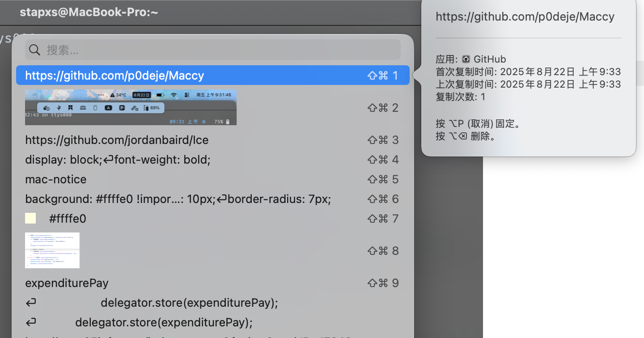Image resolution: width=644 pixels, height=338 pixels.
Task: Select the 'display: block; font-weight: bold;' entry
Action: coord(213,160)
